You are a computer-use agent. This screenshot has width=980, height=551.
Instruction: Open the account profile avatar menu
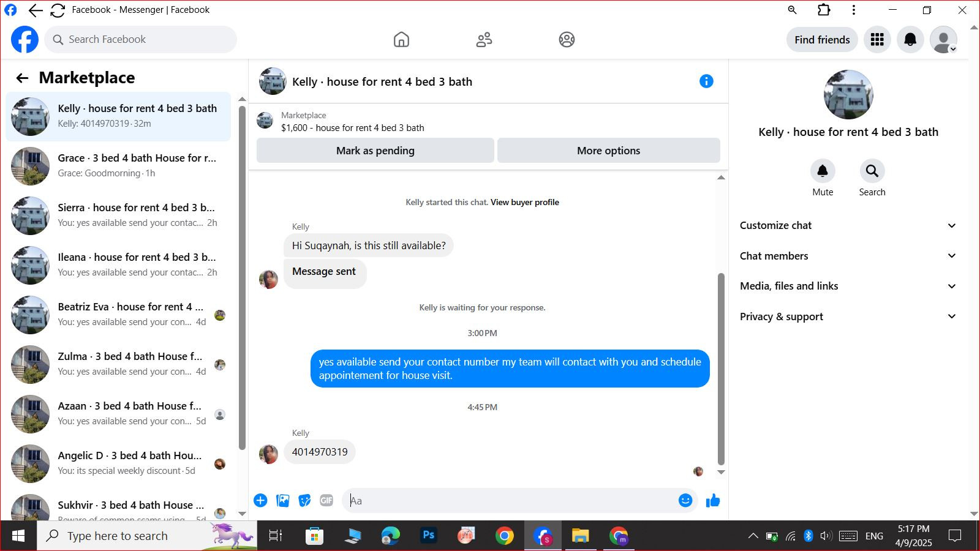point(943,40)
